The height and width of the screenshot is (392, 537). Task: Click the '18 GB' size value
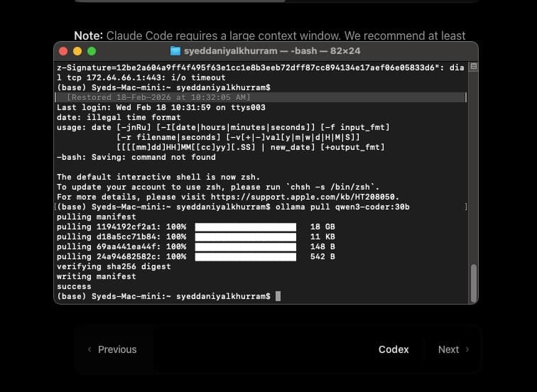tap(322, 227)
